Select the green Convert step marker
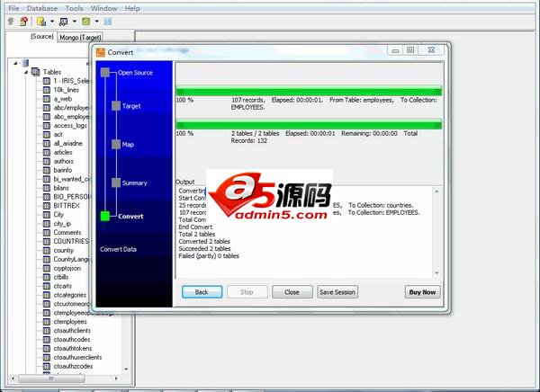Viewport: 540px width, 392px height. pos(105,216)
